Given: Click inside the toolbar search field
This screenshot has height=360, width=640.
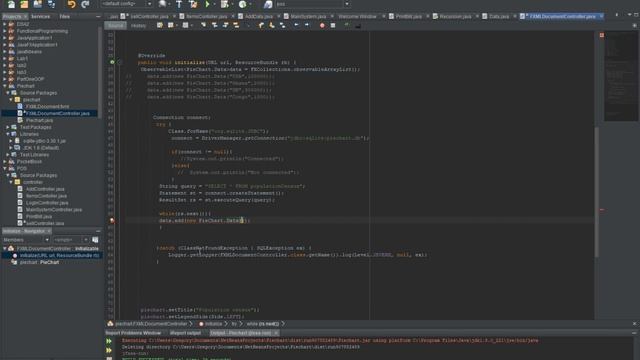Looking at the screenshot, I should click(309, 4).
